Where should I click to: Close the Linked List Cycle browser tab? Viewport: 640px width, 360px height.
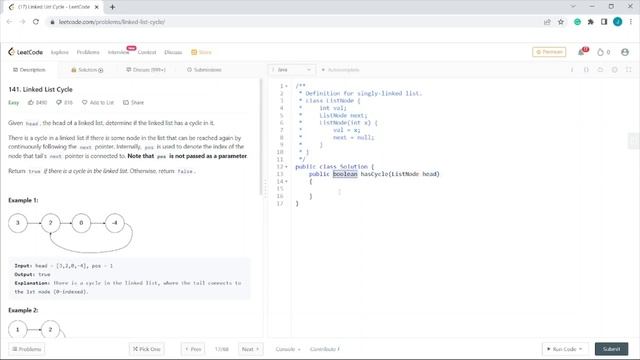click(x=97, y=7)
